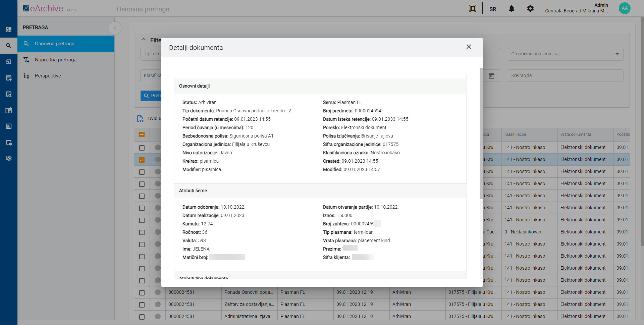Open Napredna pretraga menu item
This screenshot has height=325, width=644.
[x=56, y=60]
